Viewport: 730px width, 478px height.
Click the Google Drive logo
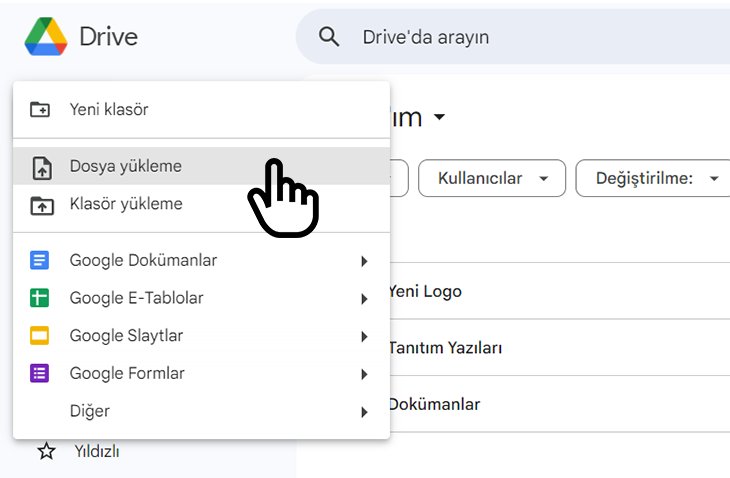tap(46, 36)
